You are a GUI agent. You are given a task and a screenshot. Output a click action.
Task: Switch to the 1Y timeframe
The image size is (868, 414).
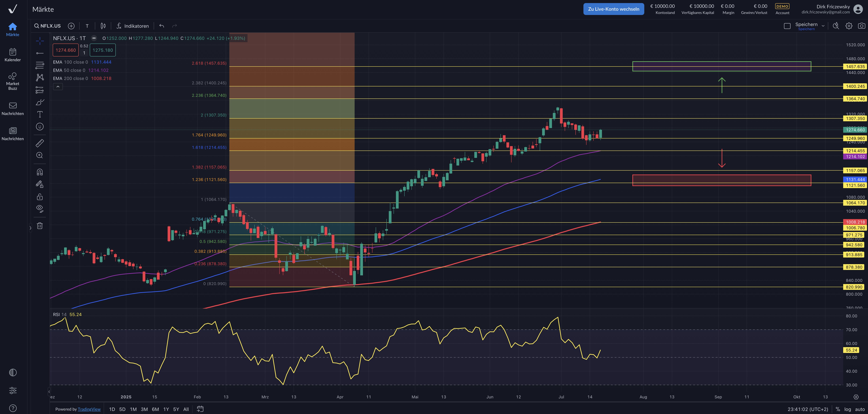[166, 409]
